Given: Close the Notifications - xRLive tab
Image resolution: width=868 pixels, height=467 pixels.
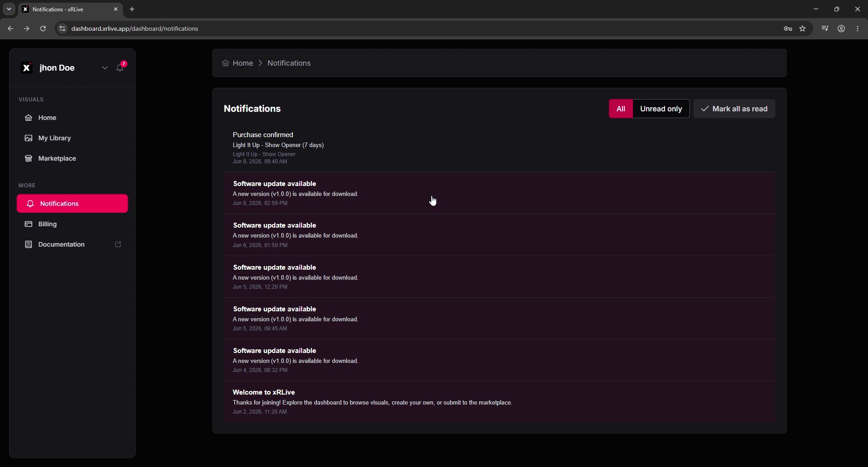Looking at the screenshot, I should tap(116, 9).
